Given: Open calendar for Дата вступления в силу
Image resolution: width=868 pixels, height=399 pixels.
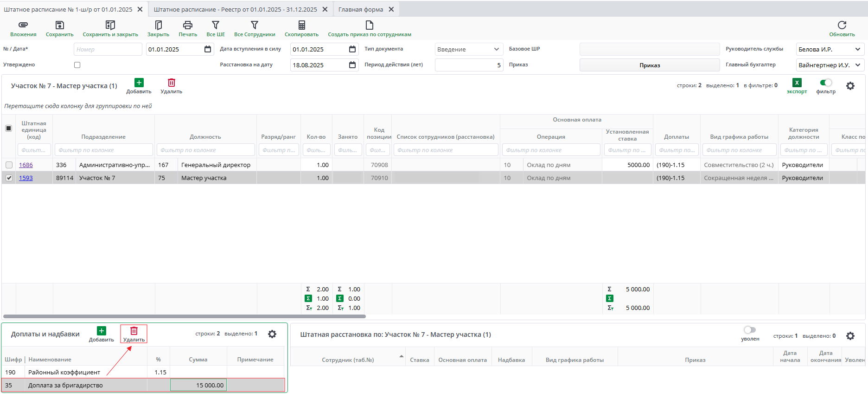Looking at the screenshot, I should 352,49.
